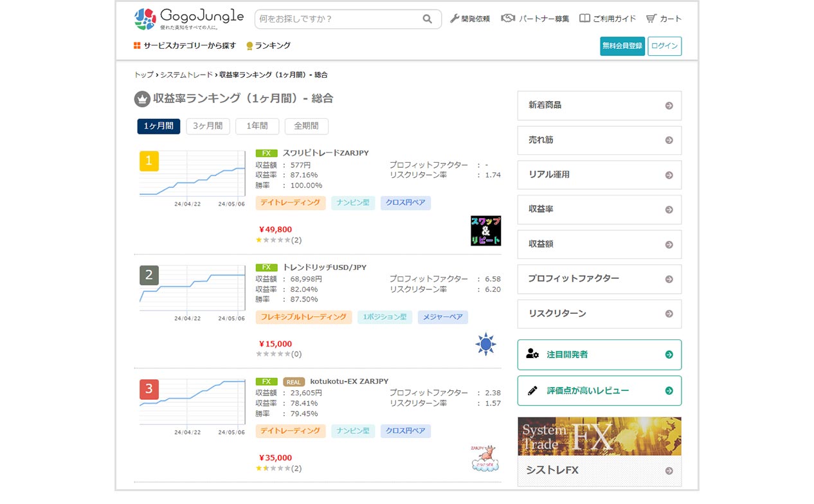Image resolution: width=814 pixels, height=504 pixels.
Task: Click price ¥15,000
Action: (275, 344)
